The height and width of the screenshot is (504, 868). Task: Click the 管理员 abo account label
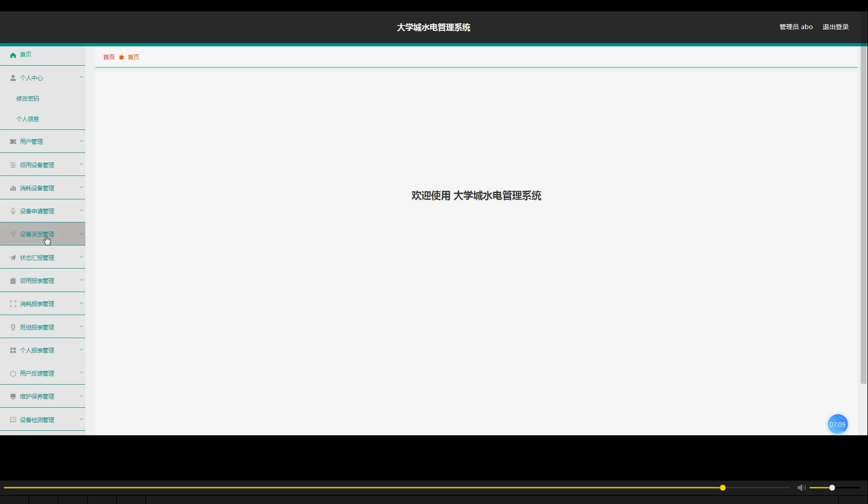(796, 27)
